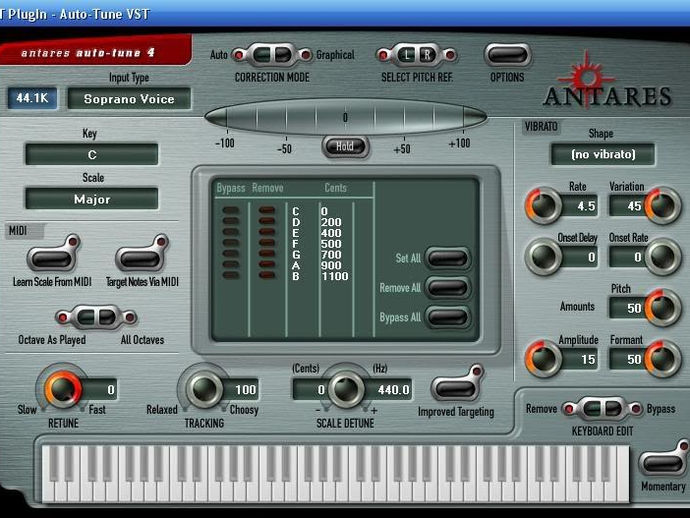Open the Input Type Soprano Voice dropdown

pyautogui.click(x=129, y=99)
